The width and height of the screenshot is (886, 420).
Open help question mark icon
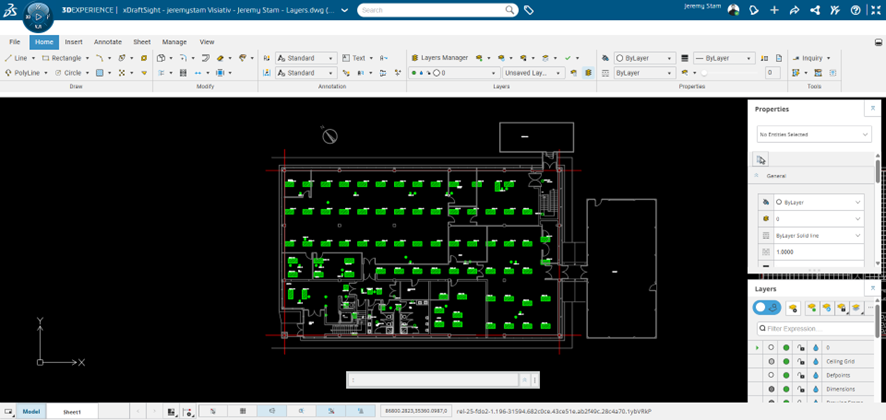tap(855, 10)
